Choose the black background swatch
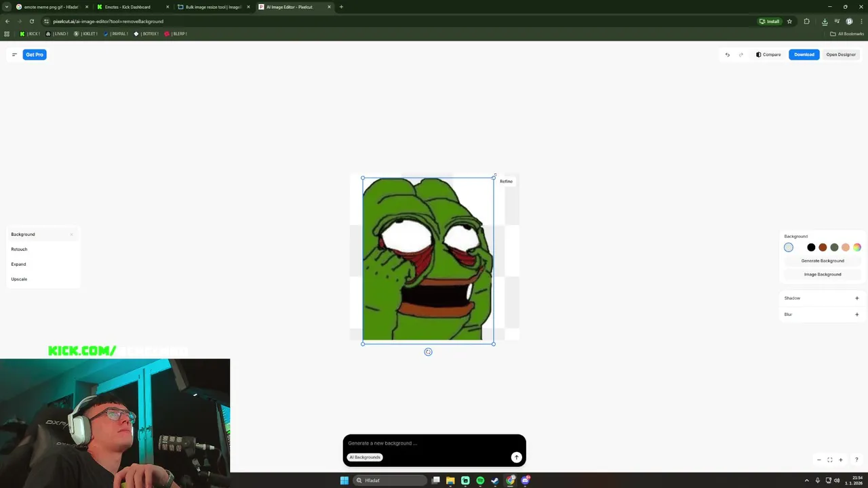This screenshot has height=488, width=868. (x=811, y=247)
